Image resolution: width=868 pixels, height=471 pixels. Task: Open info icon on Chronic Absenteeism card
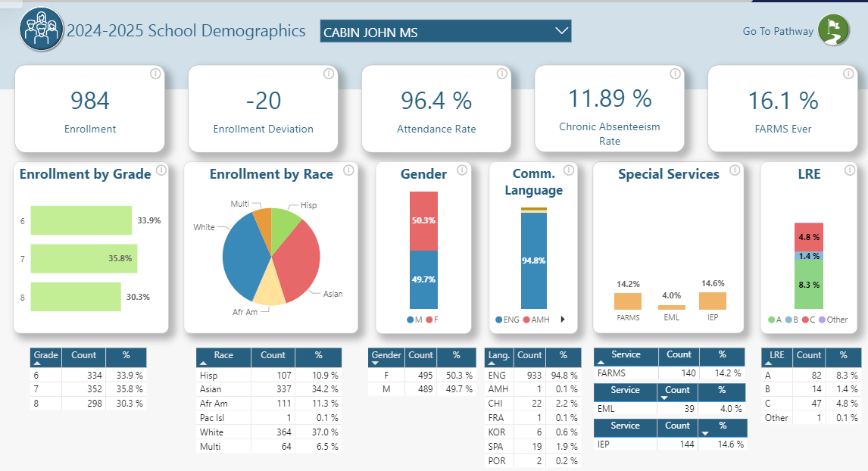(676, 73)
